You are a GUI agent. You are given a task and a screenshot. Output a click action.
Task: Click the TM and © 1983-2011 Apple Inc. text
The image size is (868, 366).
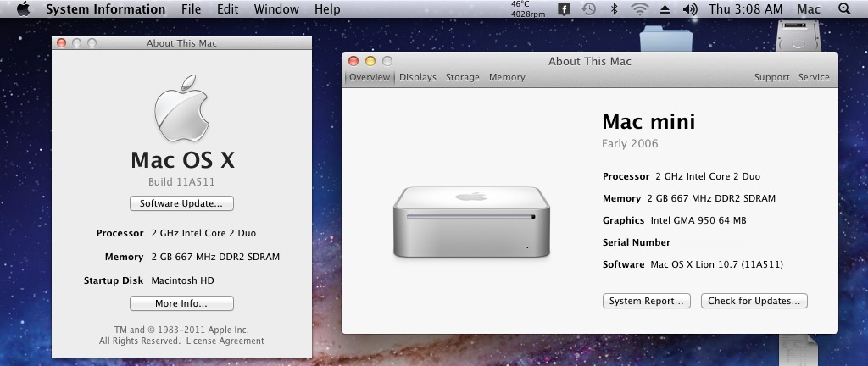pyautogui.click(x=181, y=330)
